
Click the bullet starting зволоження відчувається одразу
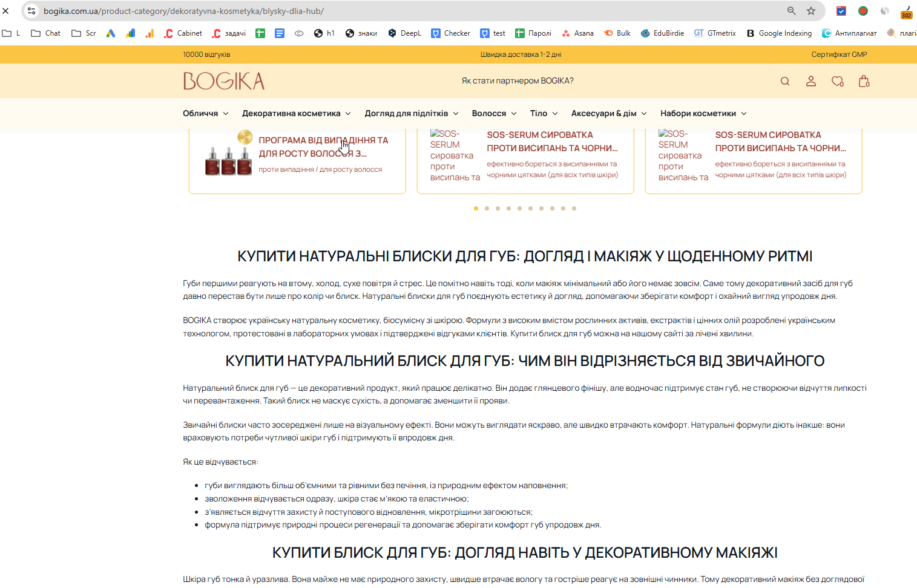[x=337, y=498]
